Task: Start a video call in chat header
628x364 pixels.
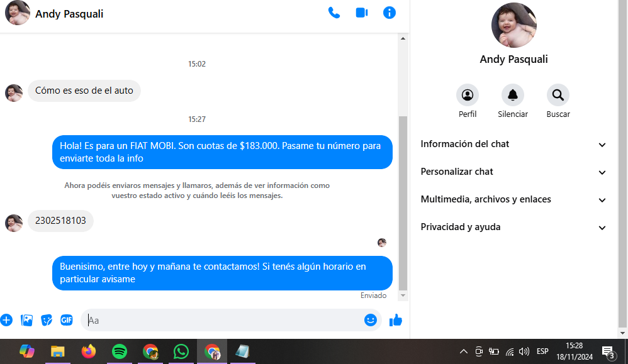Action: 361,13
